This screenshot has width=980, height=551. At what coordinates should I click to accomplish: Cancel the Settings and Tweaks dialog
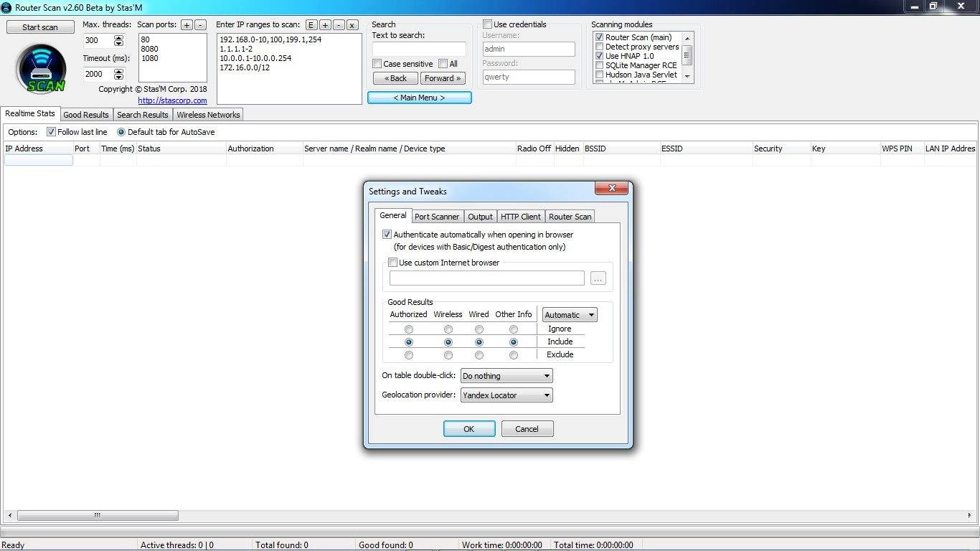[x=527, y=429]
